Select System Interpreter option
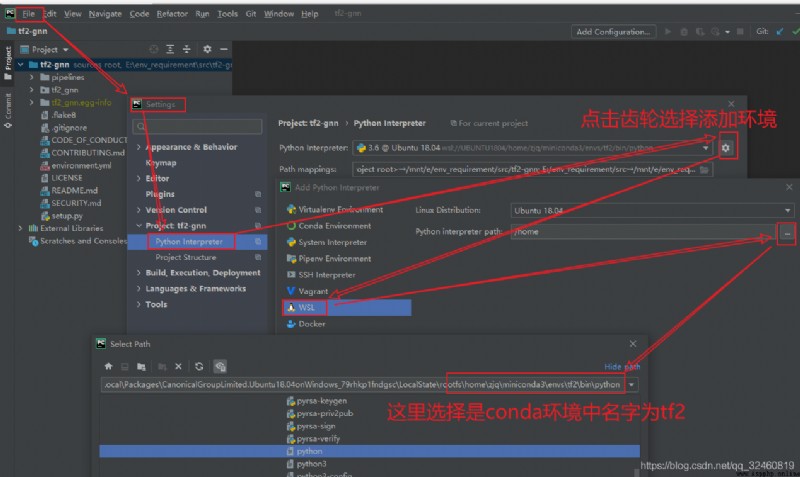The height and width of the screenshot is (477, 800). tap(327, 242)
